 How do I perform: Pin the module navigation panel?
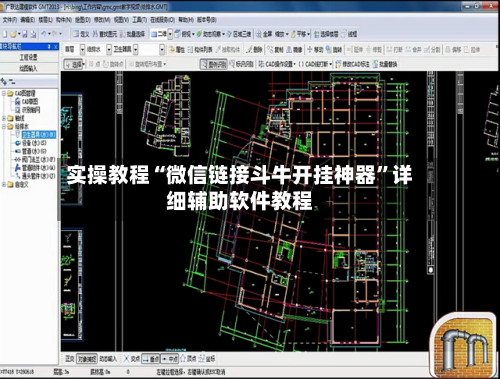[x=49, y=46]
